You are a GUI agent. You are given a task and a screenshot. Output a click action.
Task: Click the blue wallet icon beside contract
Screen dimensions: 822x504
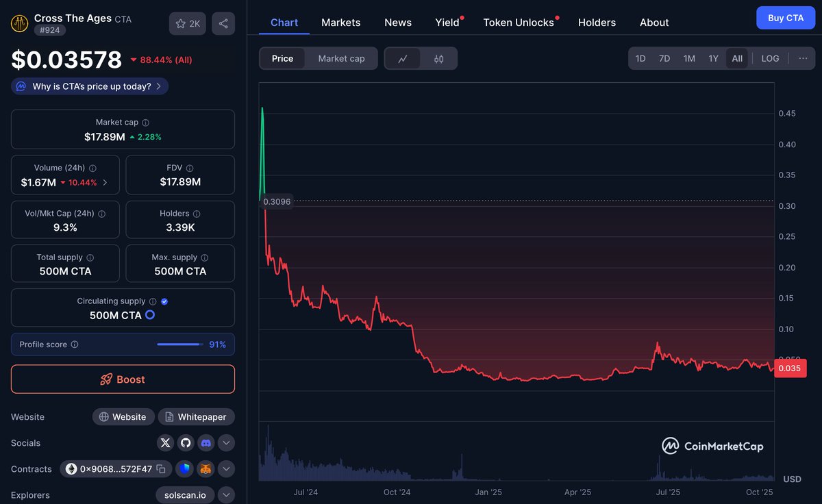[185, 469]
